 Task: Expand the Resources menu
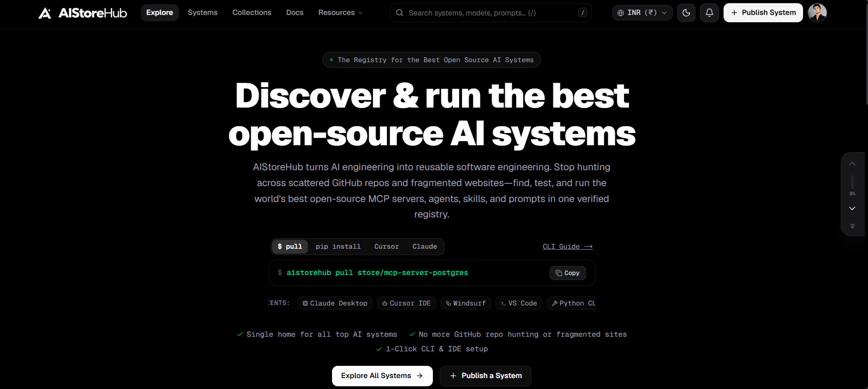coord(341,13)
